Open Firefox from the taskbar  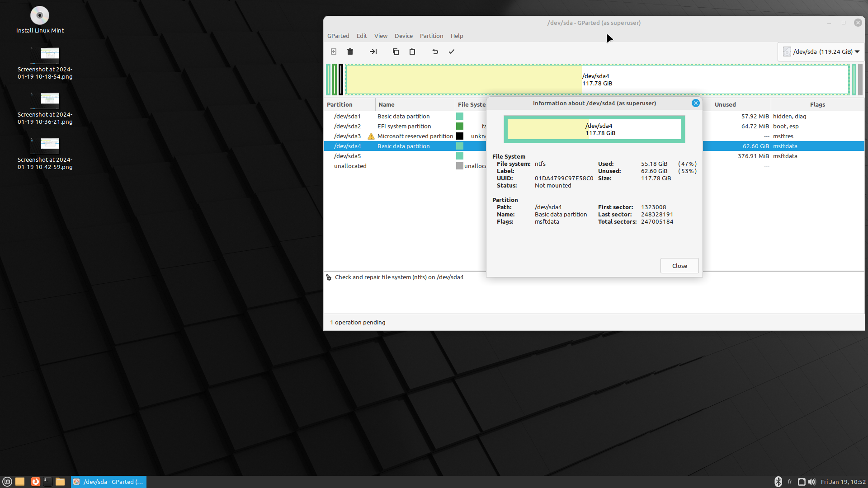point(35,482)
